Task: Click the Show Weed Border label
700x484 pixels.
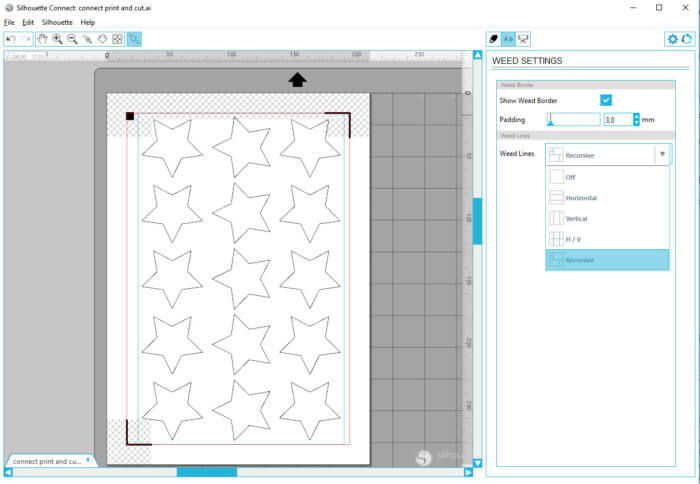Action: 528,100
